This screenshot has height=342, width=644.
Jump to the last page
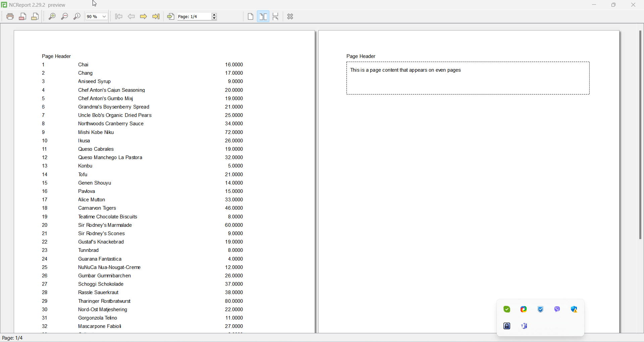point(156,16)
